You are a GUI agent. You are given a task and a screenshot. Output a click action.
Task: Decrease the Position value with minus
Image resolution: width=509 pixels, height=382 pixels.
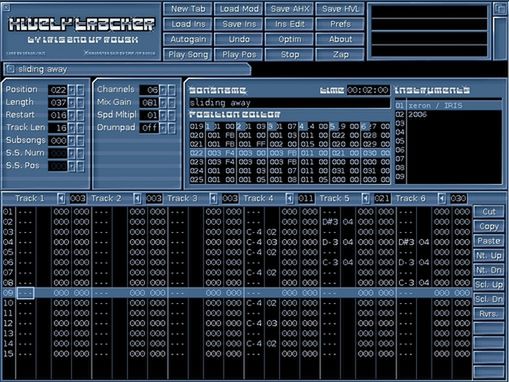80,90
